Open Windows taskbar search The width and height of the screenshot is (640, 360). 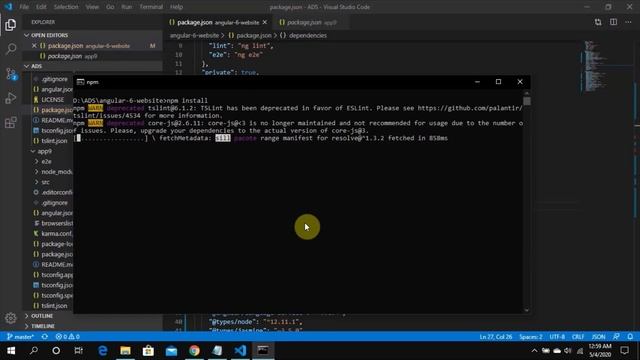34,351
